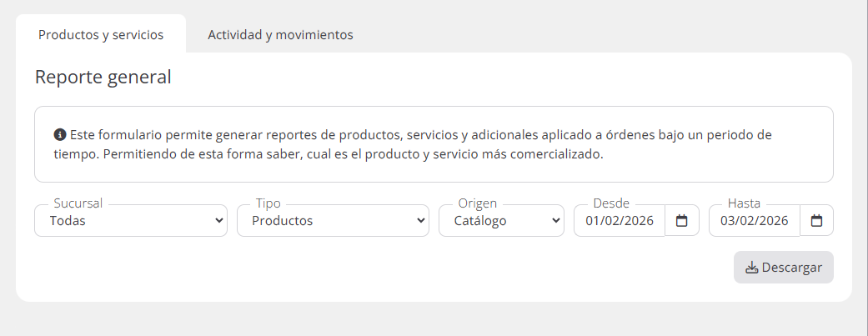Screen dimensions: 868x336
Task: Click the info icon in the notice
Action: 59,134
